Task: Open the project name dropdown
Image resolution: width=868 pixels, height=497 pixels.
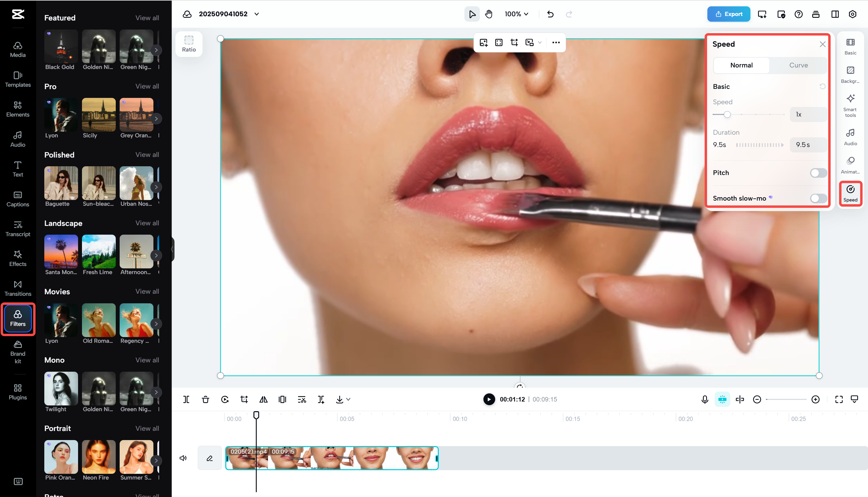Action: 257,14
